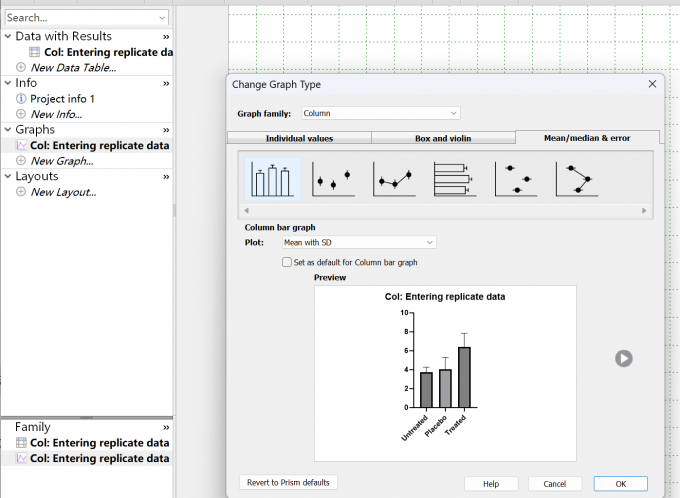Click the plus icon next to New Layout
This screenshot has height=498, width=680.
(21, 192)
